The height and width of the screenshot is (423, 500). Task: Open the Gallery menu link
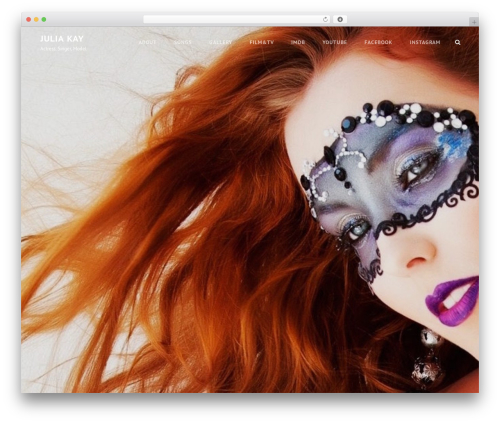[220, 42]
